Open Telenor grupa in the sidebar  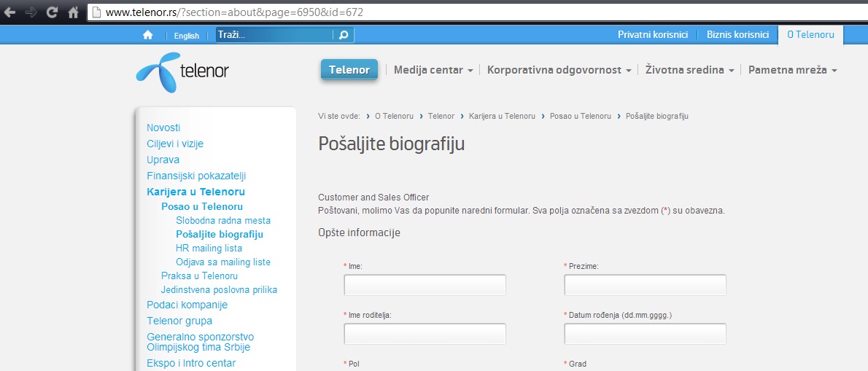pos(179,321)
